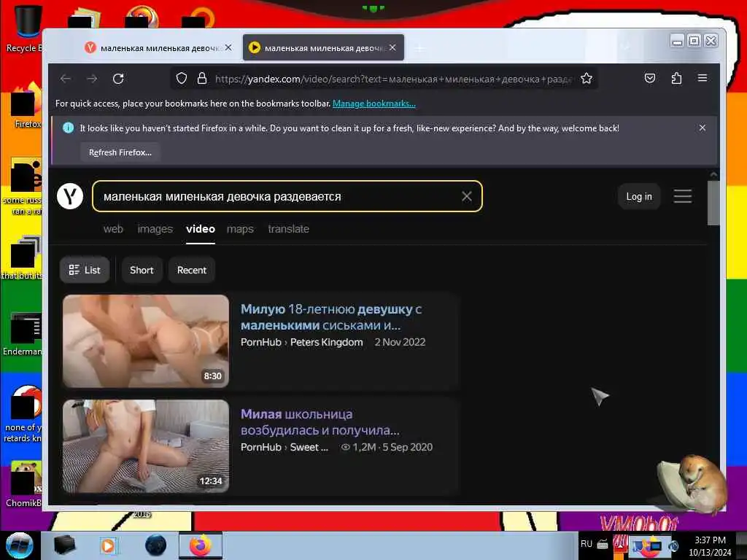Click the blue info icon in the notification

coord(68,128)
